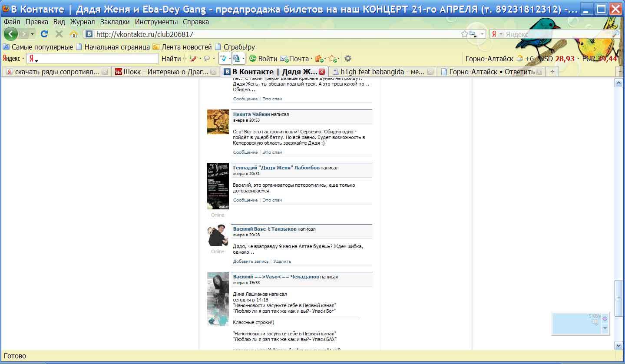Open the Начальная страница bookmark
The image size is (625, 364).
(x=113, y=47)
